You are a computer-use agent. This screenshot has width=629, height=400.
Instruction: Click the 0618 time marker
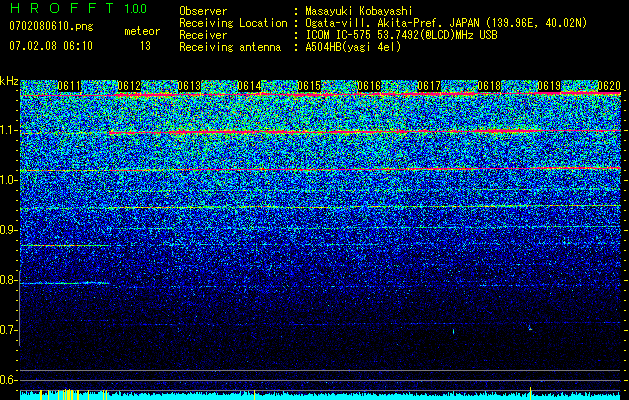(489, 86)
